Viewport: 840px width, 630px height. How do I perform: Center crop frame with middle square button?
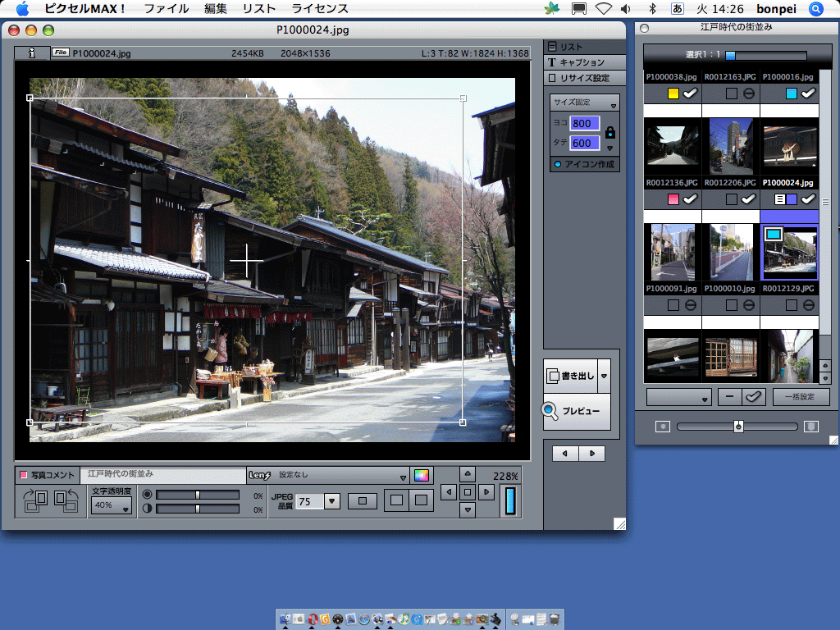click(x=468, y=492)
